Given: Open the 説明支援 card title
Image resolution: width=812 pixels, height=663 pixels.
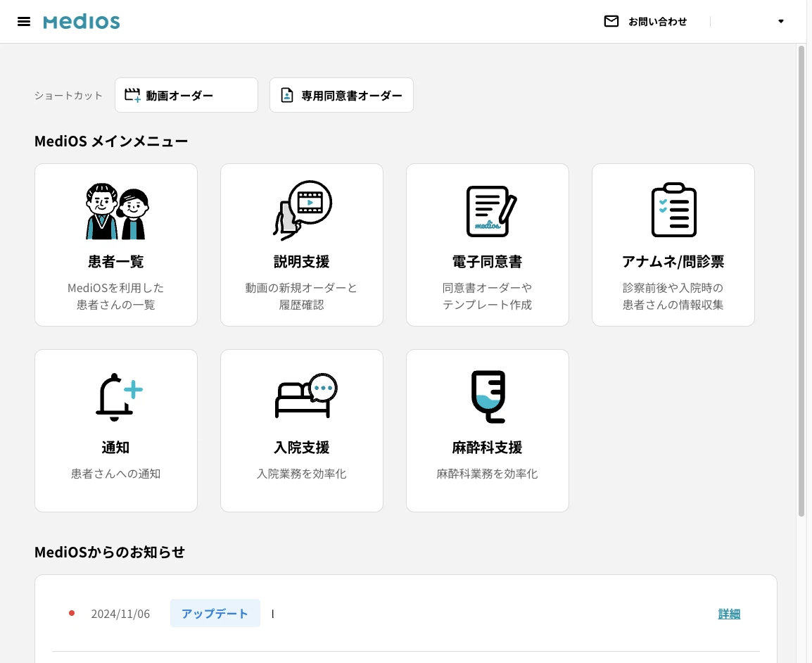Looking at the screenshot, I should (302, 262).
